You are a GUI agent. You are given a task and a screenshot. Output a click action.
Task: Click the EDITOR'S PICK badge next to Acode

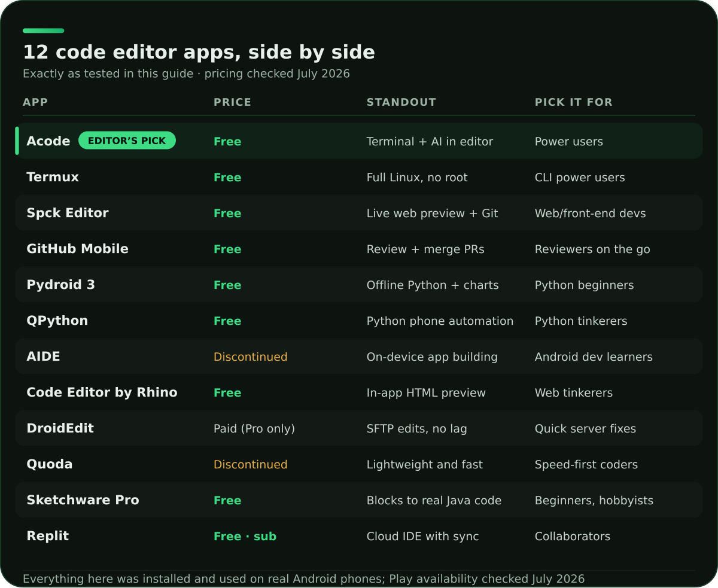(x=127, y=141)
